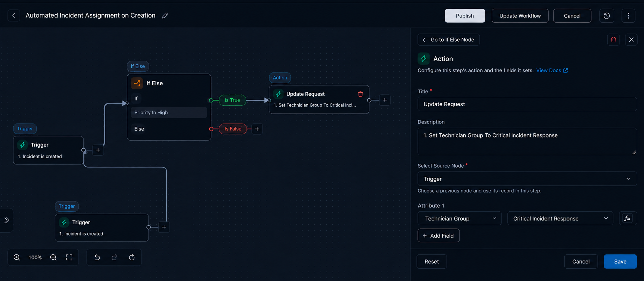Click the Set Technician Group node description
Image resolution: width=644 pixels, height=281 pixels.
click(314, 105)
